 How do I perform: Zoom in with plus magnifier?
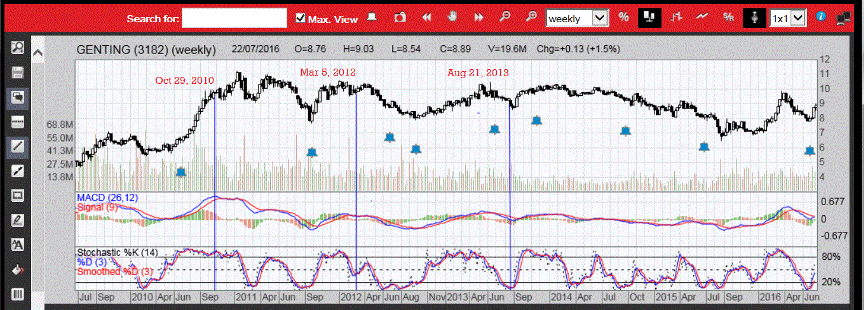[x=531, y=18]
